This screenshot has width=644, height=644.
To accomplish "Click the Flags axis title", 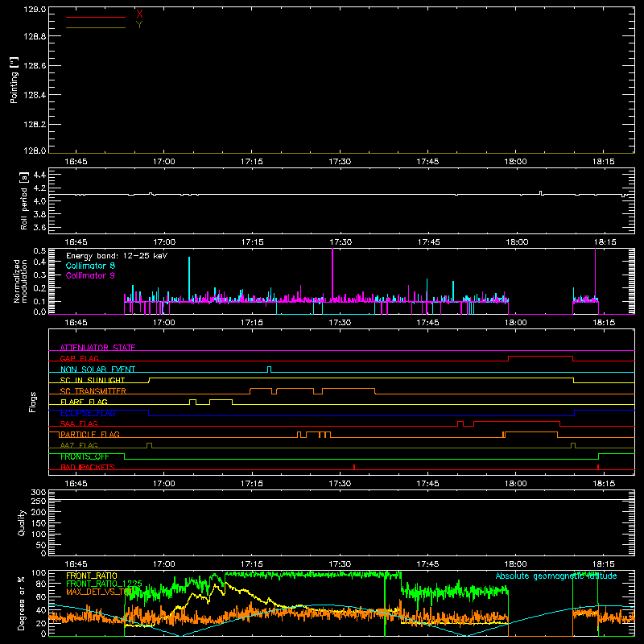I will [33, 402].
